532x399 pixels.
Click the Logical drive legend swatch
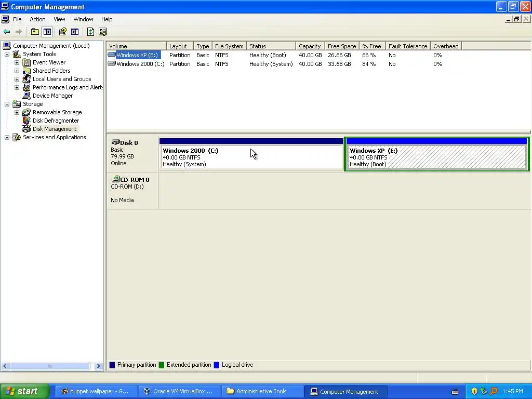point(217,365)
